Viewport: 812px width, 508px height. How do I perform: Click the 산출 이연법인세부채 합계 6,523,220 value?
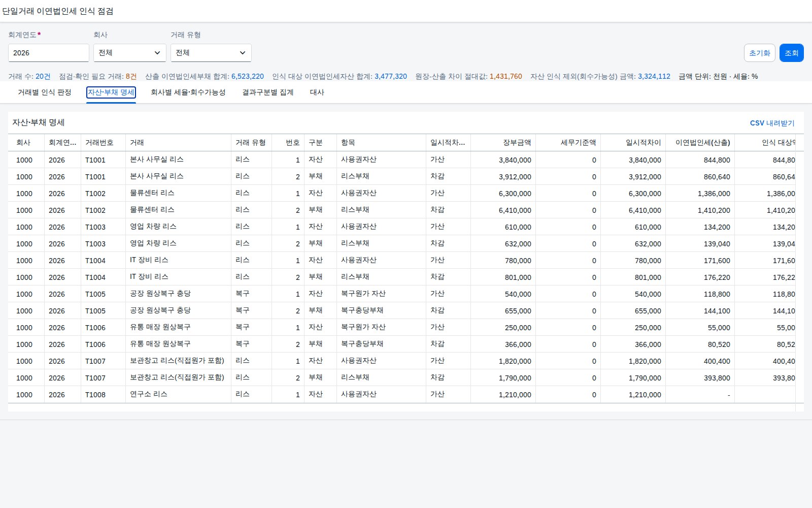pos(248,76)
